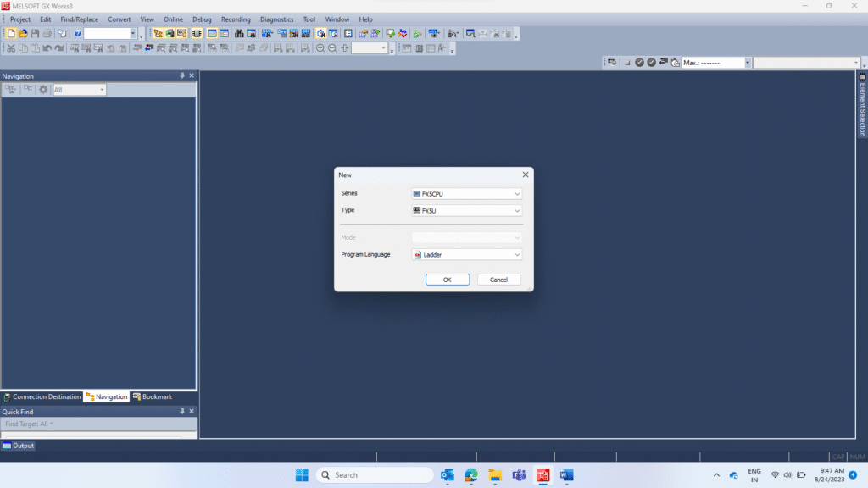Click the Zoom Out magnifier icon
Image resolution: width=868 pixels, height=488 pixels.
click(332, 48)
